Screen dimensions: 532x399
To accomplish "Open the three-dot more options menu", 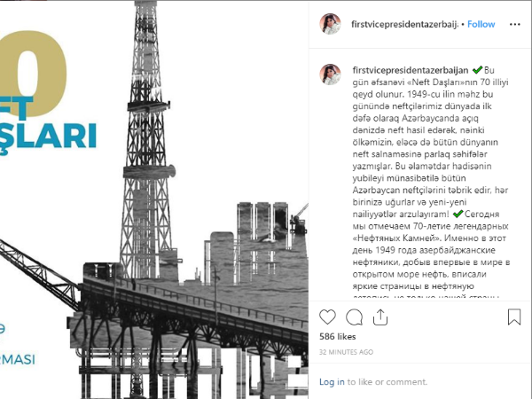I will click(514, 25).
